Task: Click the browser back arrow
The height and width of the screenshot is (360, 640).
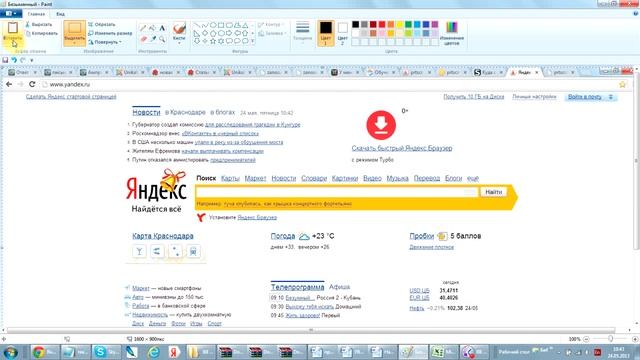Action: pos(9,84)
